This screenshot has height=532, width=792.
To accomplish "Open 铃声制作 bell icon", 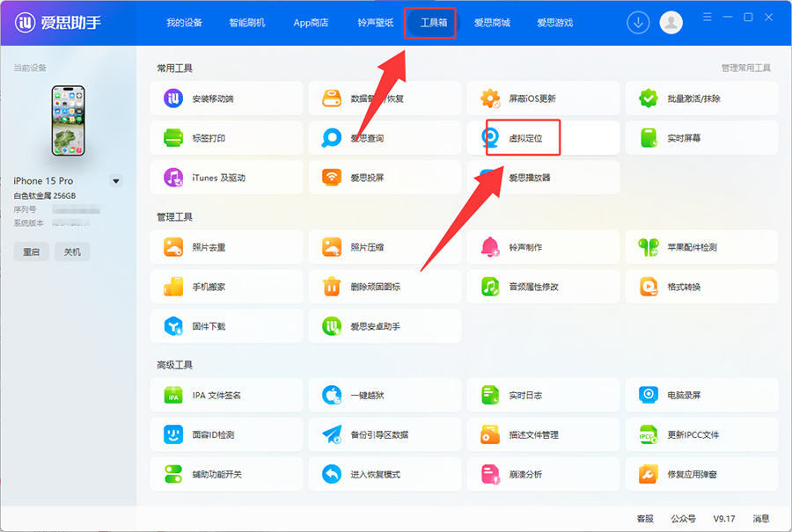I will tap(490, 247).
